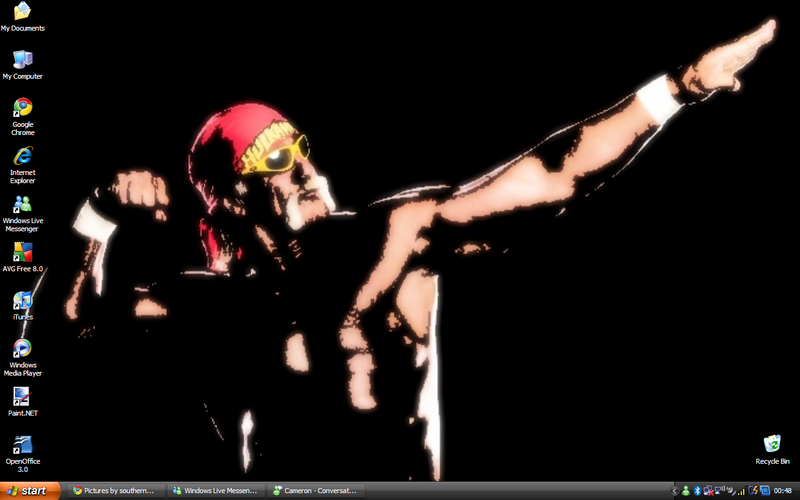The width and height of the screenshot is (800, 500).
Task: Click the blue monitor tray icon
Action: [x=765, y=491]
